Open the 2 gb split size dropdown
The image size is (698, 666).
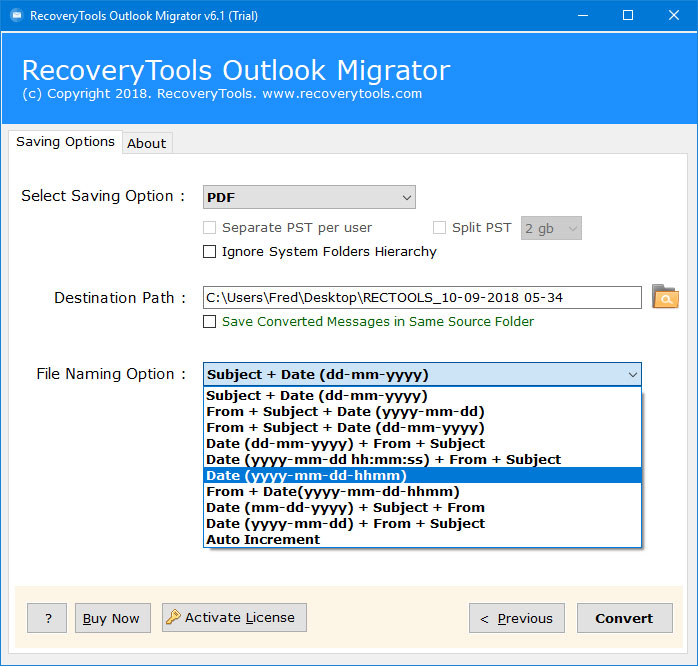click(x=551, y=228)
